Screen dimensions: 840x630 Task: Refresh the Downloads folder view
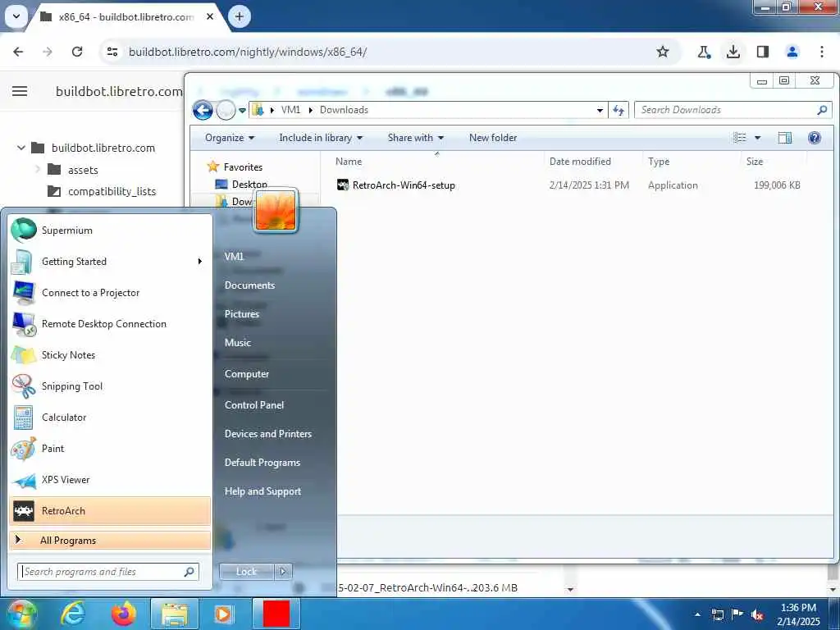619,111
